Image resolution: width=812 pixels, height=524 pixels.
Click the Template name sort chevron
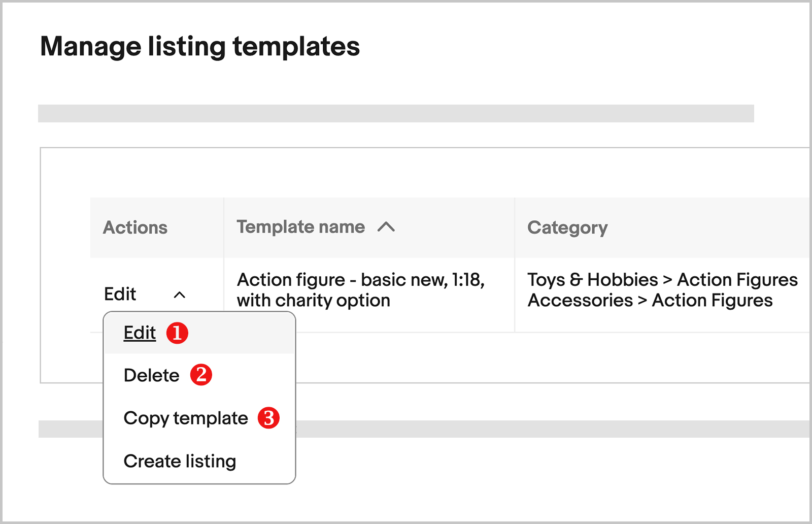(387, 227)
